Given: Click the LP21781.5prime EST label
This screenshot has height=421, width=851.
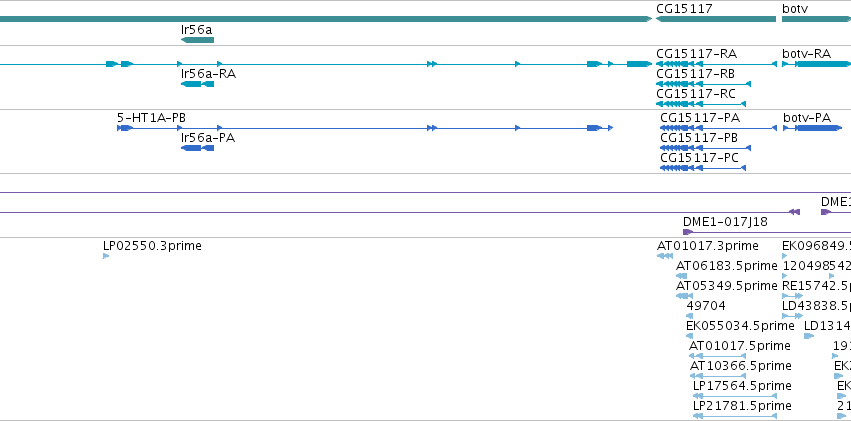Looking at the screenshot, I should 742,405.
